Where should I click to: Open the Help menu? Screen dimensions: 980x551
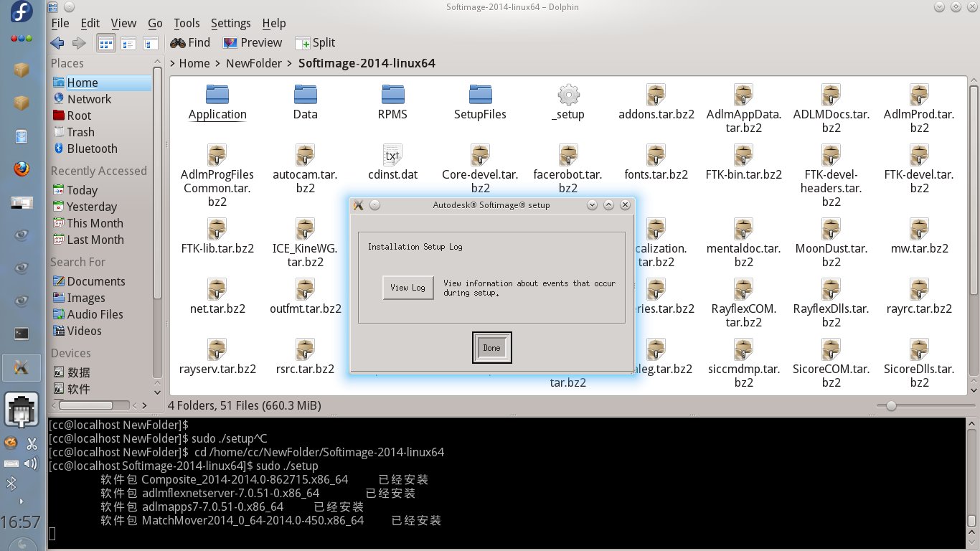click(x=273, y=23)
